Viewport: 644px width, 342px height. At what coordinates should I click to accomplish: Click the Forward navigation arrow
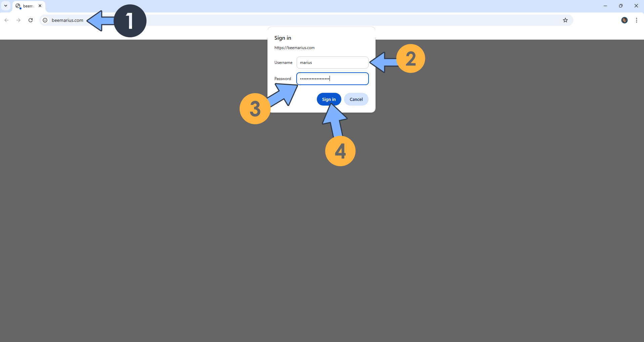(x=18, y=20)
